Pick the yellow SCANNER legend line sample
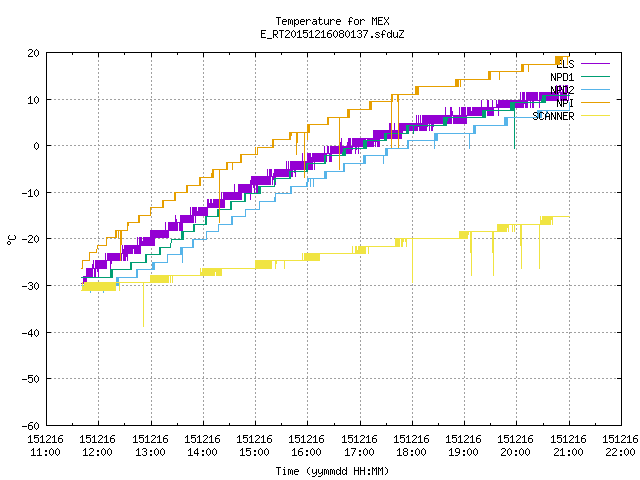 tap(596, 116)
